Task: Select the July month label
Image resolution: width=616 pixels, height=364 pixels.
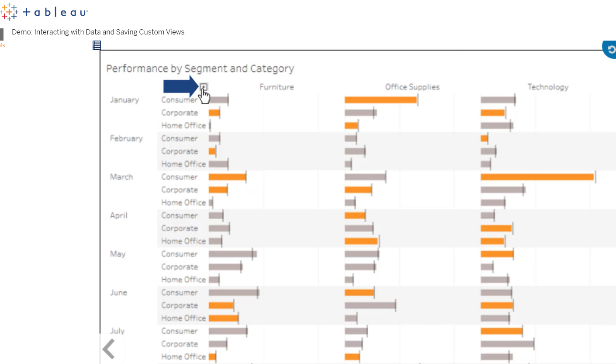Action: [x=118, y=331]
